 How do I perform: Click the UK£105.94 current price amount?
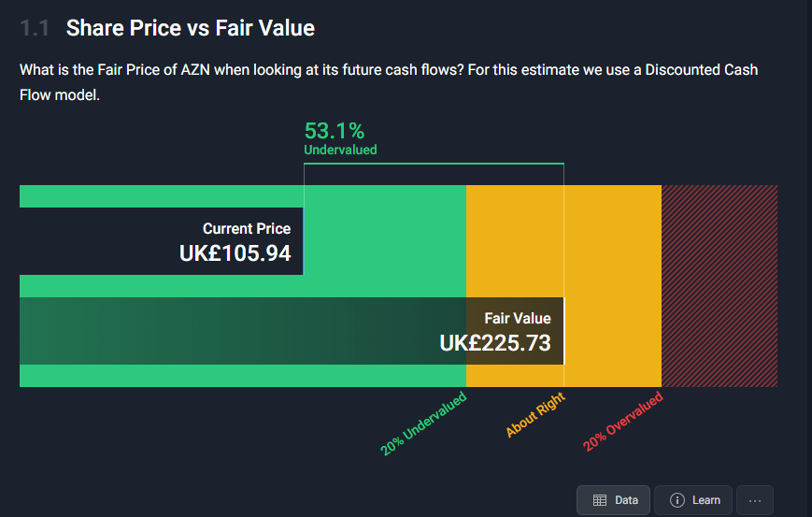coord(235,253)
